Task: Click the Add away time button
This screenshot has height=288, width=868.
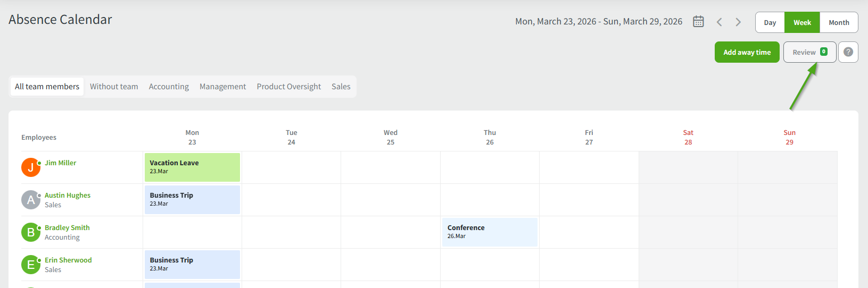Action: [x=747, y=52]
